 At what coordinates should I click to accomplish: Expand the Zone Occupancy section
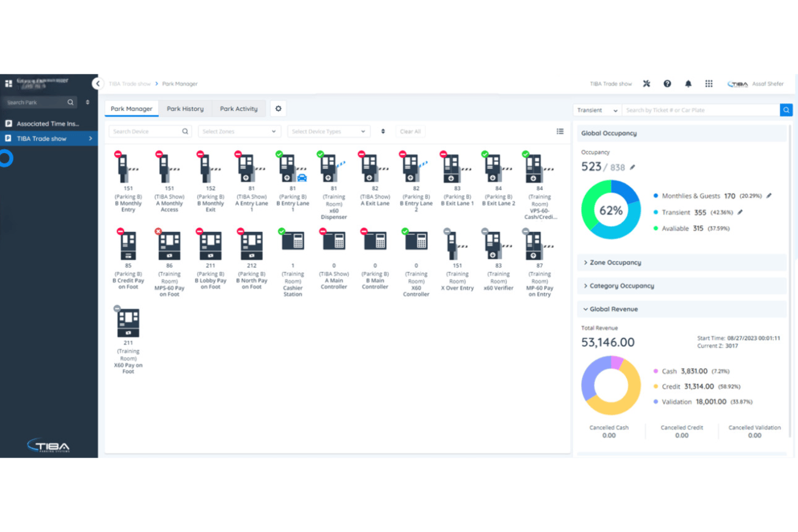682,262
